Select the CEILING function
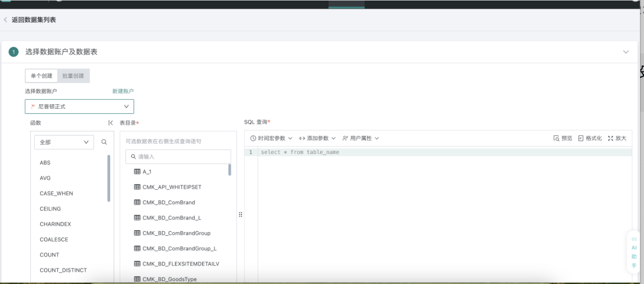644x284 pixels. pyautogui.click(x=50, y=209)
